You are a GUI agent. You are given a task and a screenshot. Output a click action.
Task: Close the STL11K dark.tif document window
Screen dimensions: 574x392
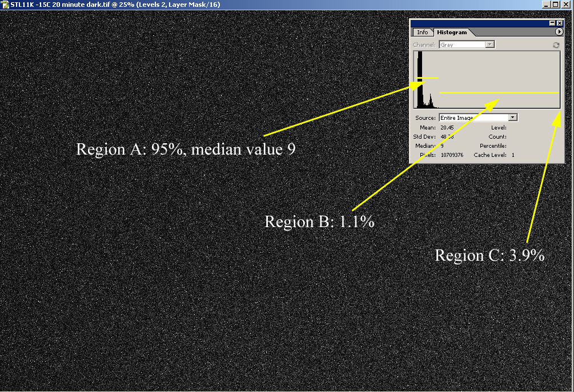[x=565, y=5]
